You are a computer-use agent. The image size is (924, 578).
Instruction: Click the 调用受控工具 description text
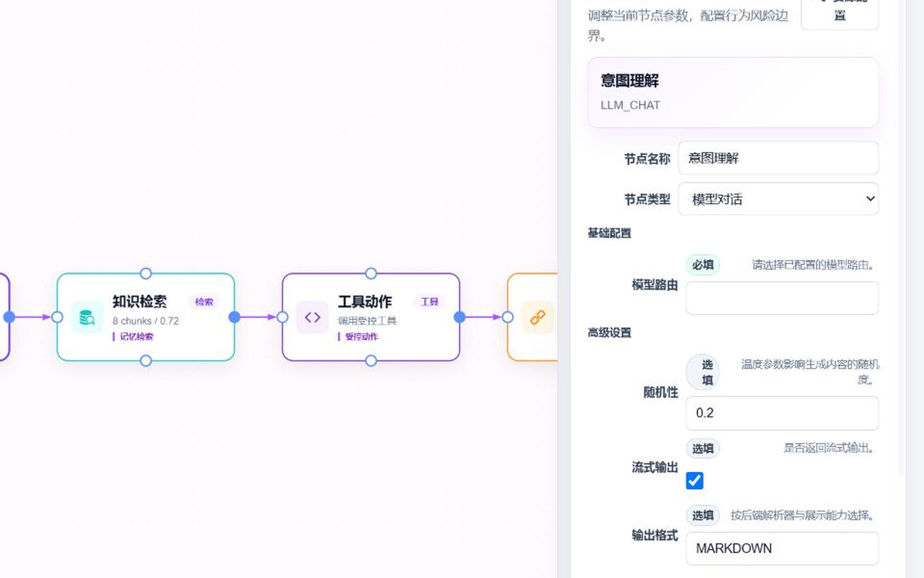(x=367, y=321)
